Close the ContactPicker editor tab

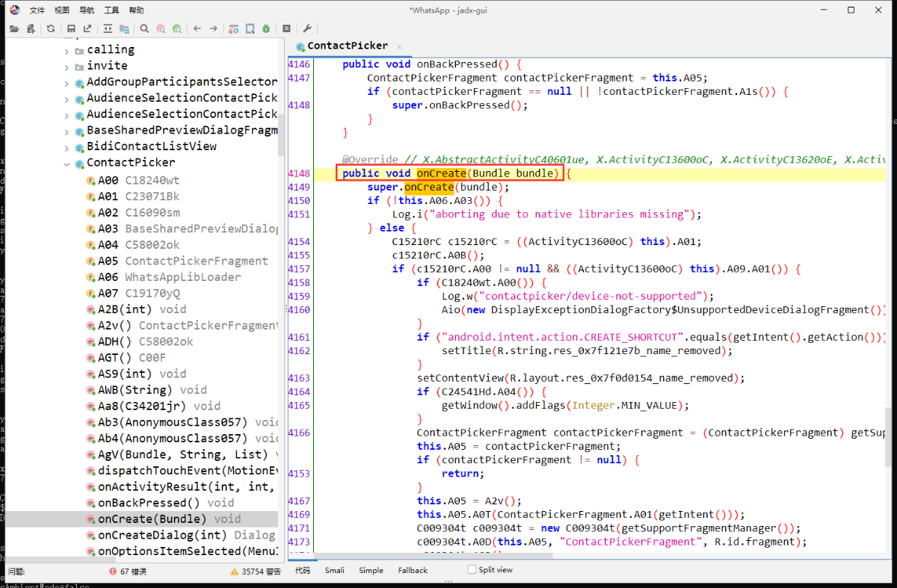(398, 46)
